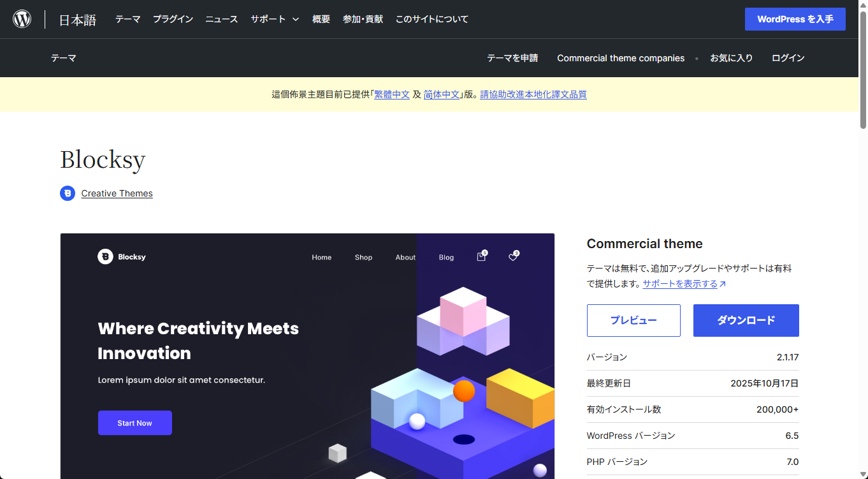Click the Blocksy logo in theme screenshot
Screen dimensions: 868x479
click(122, 257)
